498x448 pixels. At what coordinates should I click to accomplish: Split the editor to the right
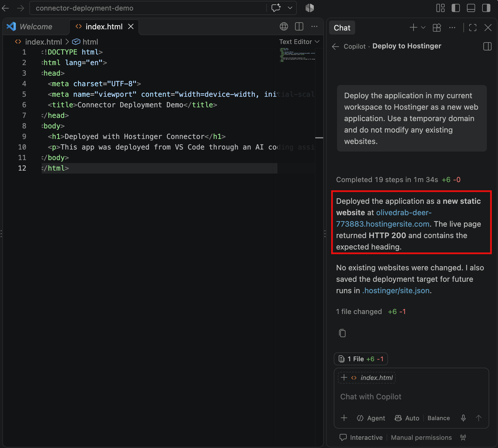(x=299, y=26)
